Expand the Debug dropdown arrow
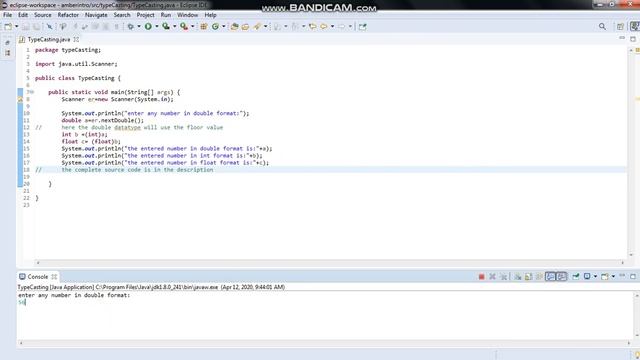 point(139,27)
